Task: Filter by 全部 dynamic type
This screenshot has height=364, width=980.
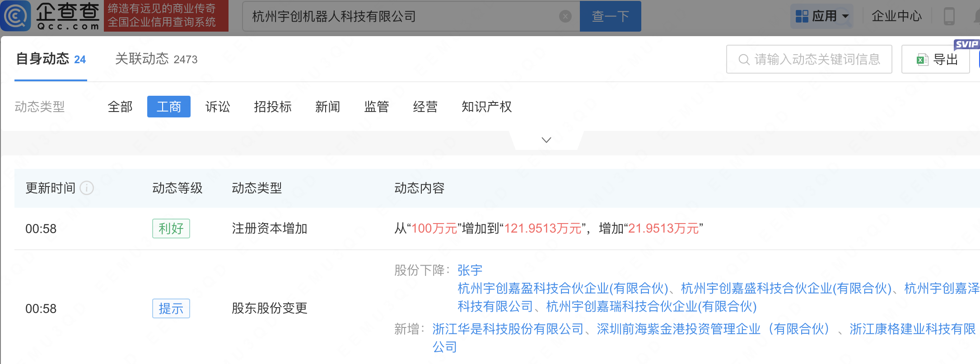Action: (x=120, y=107)
